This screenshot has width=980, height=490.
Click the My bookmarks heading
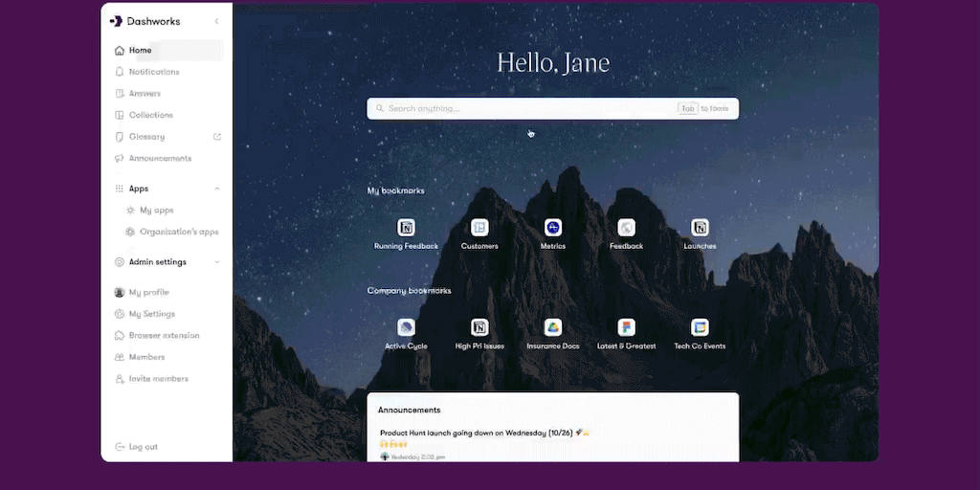[x=395, y=190]
